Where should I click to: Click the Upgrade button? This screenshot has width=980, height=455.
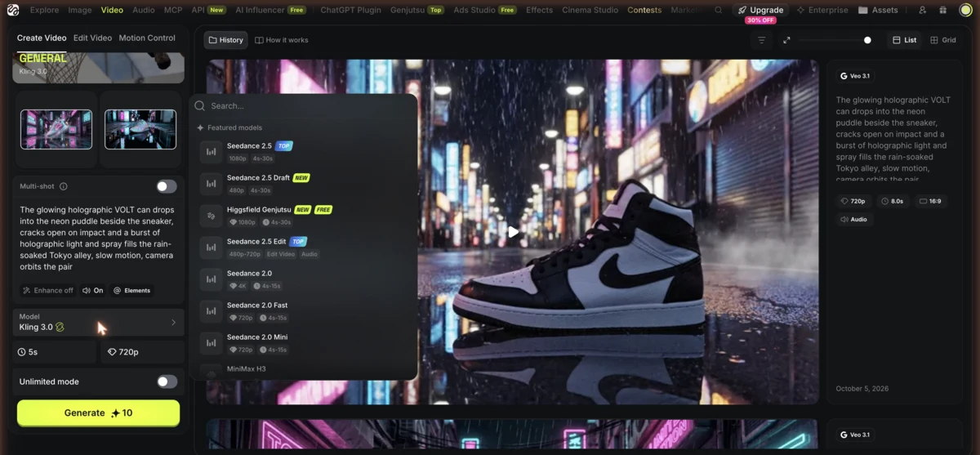pyautogui.click(x=760, y=10)
